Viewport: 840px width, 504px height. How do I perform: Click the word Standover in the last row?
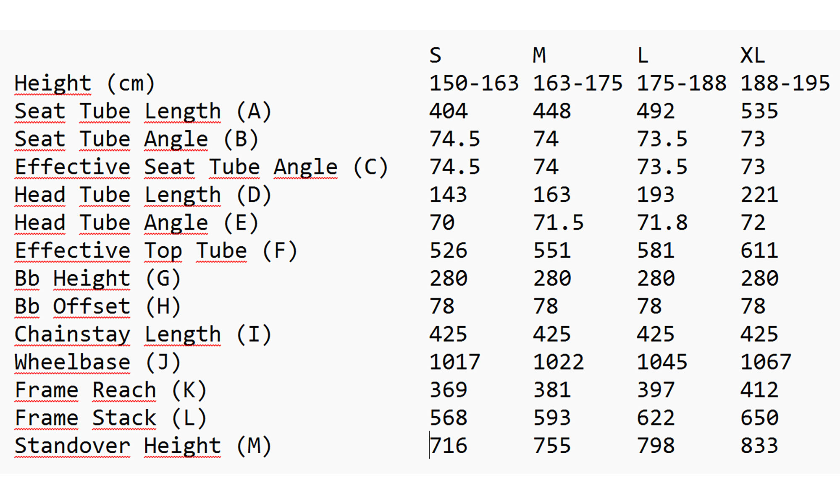click(72, 446)
